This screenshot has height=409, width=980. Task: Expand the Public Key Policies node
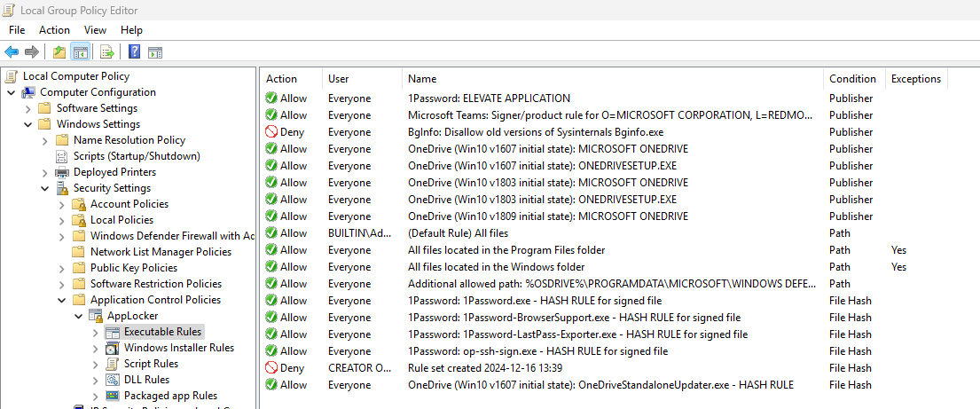(62, 268)
